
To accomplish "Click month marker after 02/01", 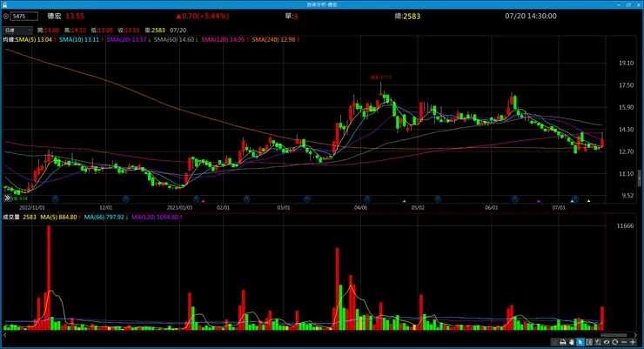I will click(x=246, y=199).
